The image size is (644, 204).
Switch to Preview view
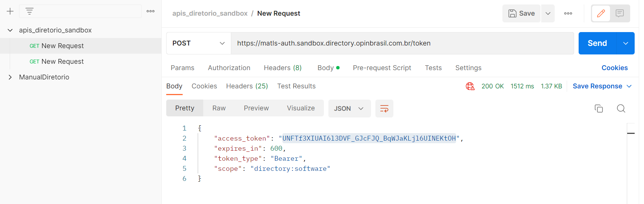[x=256, y=108]
